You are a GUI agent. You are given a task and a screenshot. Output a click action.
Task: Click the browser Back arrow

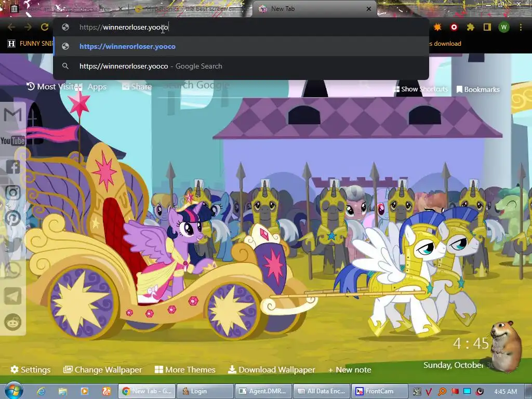(x=11, y=27)
